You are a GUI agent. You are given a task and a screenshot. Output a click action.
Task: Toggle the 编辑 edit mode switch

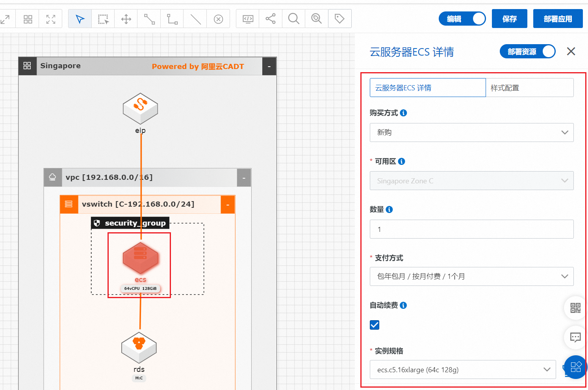(462, 19)
